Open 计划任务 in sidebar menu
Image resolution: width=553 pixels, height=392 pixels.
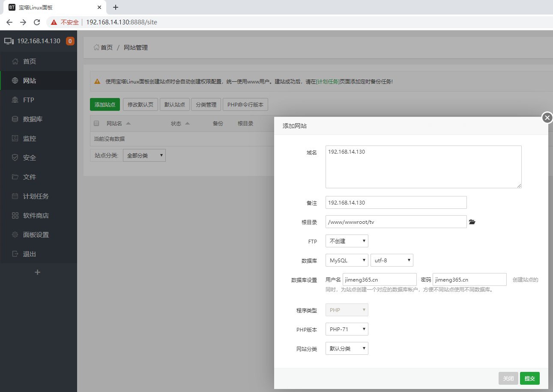pos(36,196)
